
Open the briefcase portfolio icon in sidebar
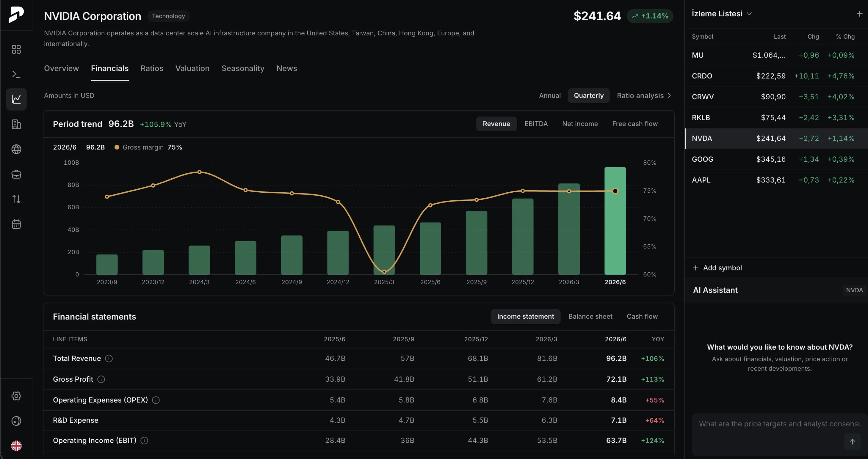(16, 175)
